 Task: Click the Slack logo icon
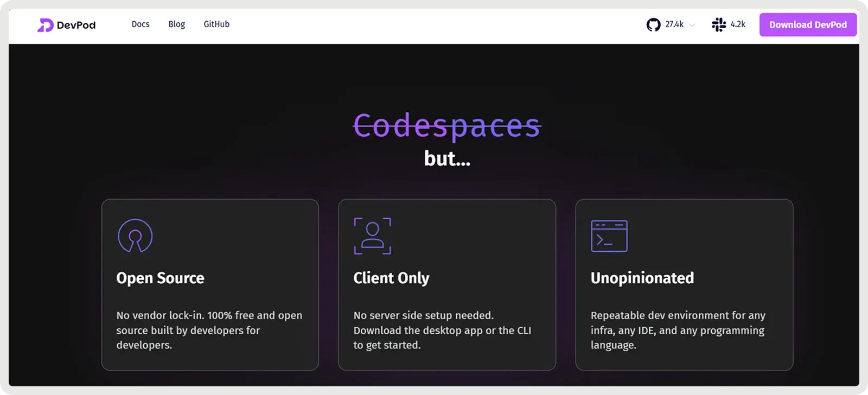pyautogui.click(x=719, y=24)
